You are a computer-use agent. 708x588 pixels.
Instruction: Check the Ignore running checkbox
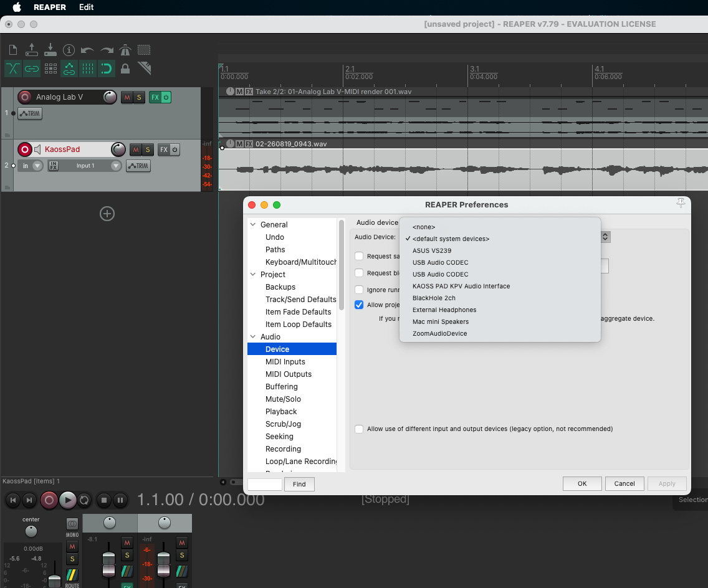click(x=359, y=290)
